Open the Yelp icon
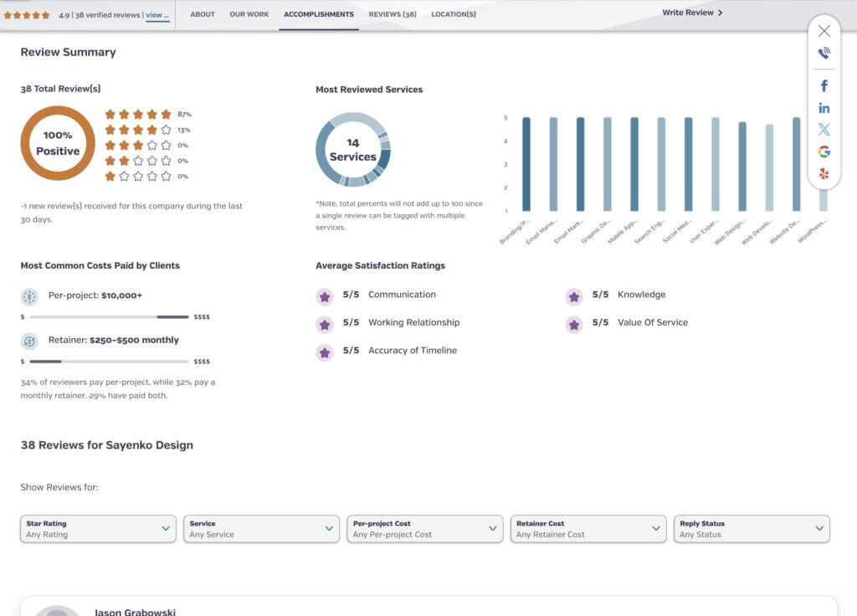857x616 pixels. pos(824,174)
